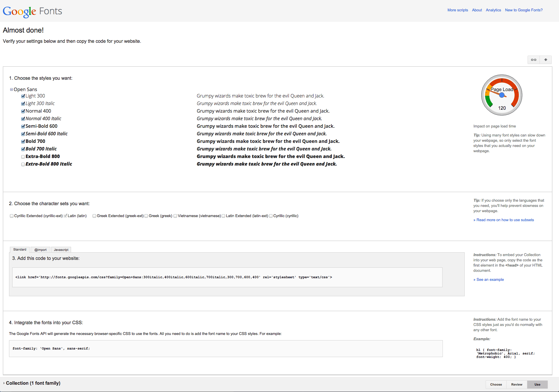
Task: Click the Google Fonts logo
Action: [32, 11]
